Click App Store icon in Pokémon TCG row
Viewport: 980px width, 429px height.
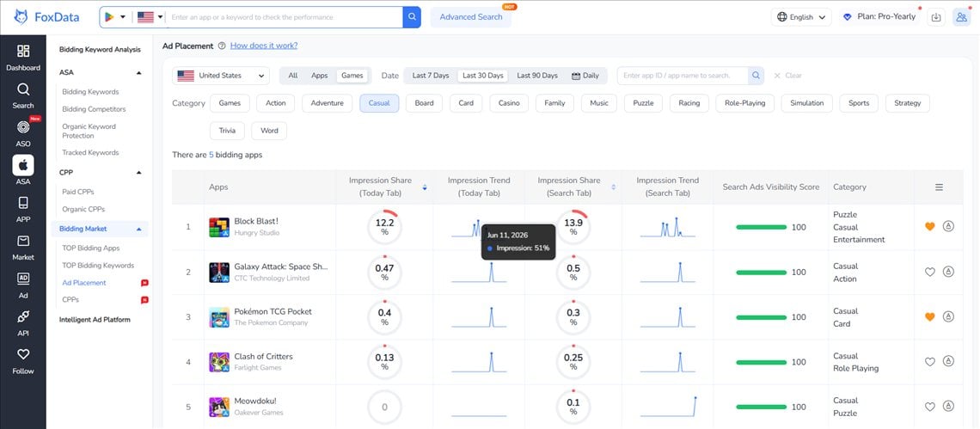click(948, 317)
